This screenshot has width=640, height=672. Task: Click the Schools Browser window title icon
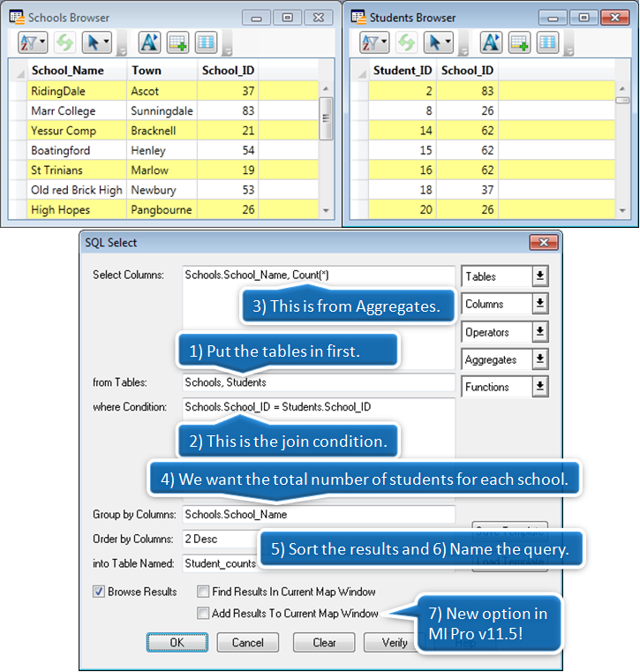pyautogui.click(x=17, y=17)
